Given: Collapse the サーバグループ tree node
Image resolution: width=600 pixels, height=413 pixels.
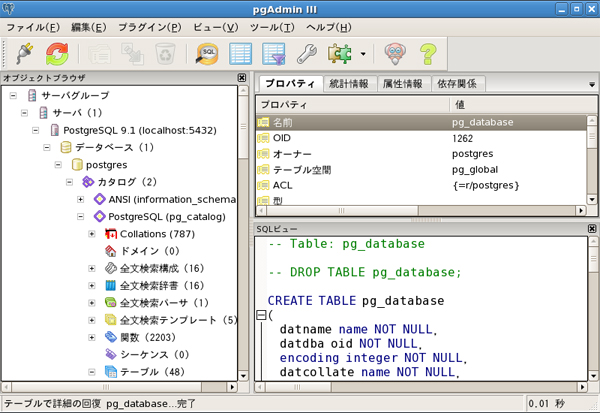Looking at the screenshot, I should coord(13,95).
